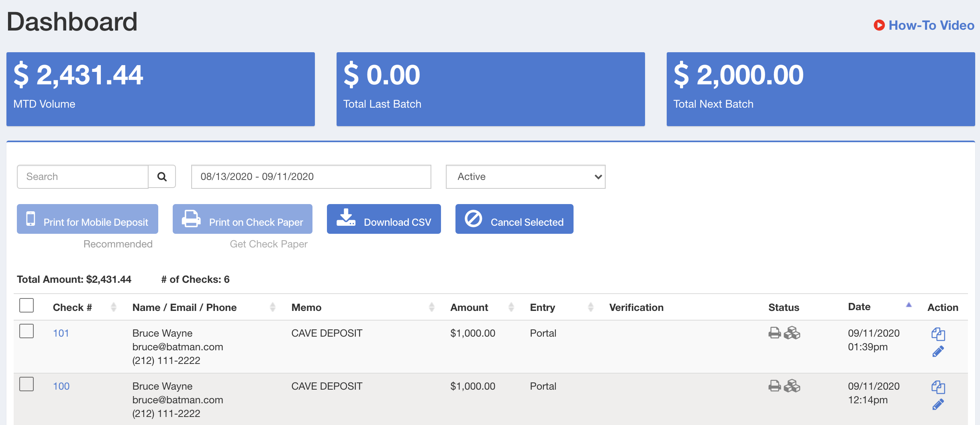Image resolution: width=980 pixels, height=425 pixels.
Task: Click into the Search text field
Action: (x=83, y=177)
